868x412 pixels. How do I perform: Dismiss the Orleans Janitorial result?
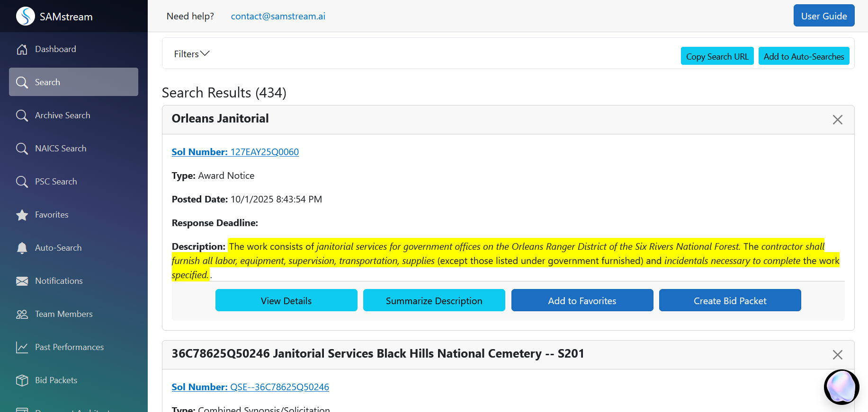[837, 120]
